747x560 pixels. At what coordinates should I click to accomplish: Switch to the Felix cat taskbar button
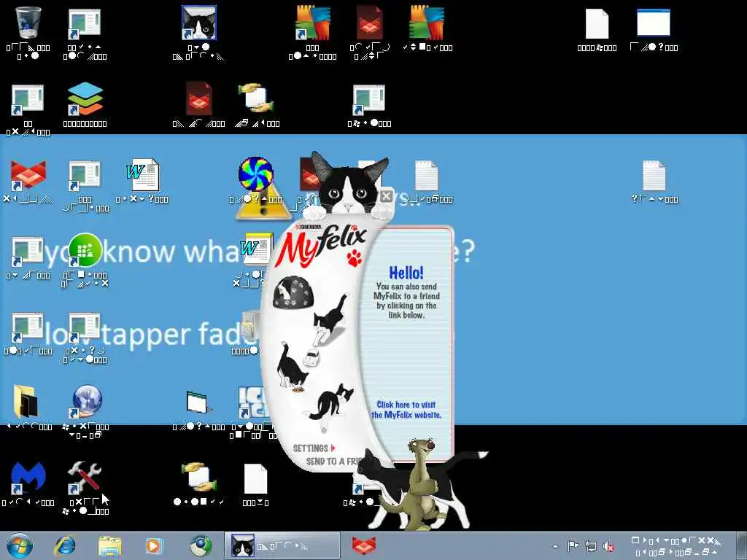click(282, 545)
